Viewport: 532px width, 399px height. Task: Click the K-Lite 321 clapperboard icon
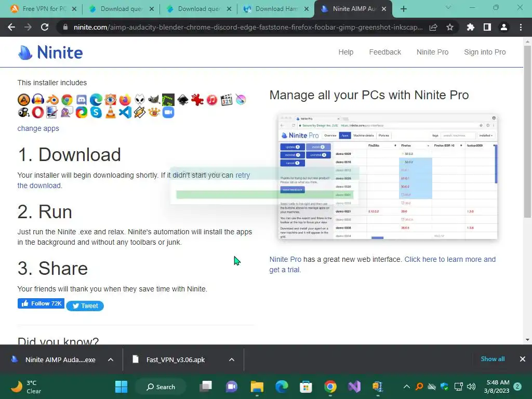227,100
